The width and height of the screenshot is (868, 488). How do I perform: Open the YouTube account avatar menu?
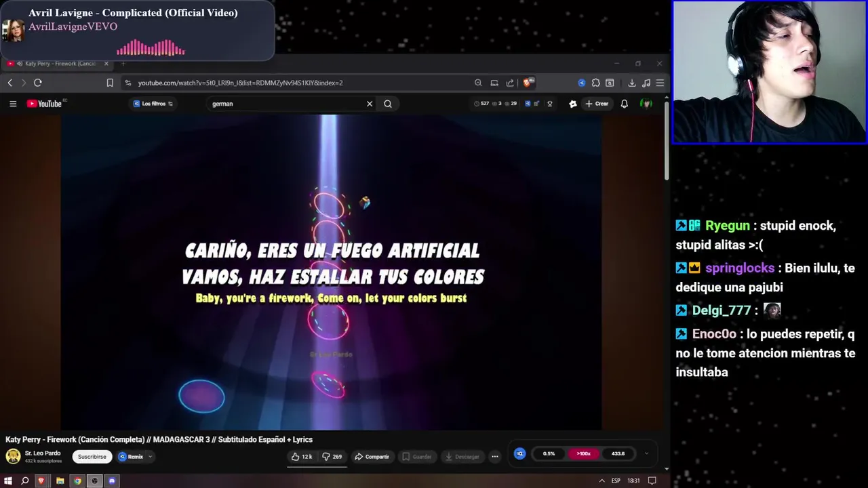(x=646, y=104)
